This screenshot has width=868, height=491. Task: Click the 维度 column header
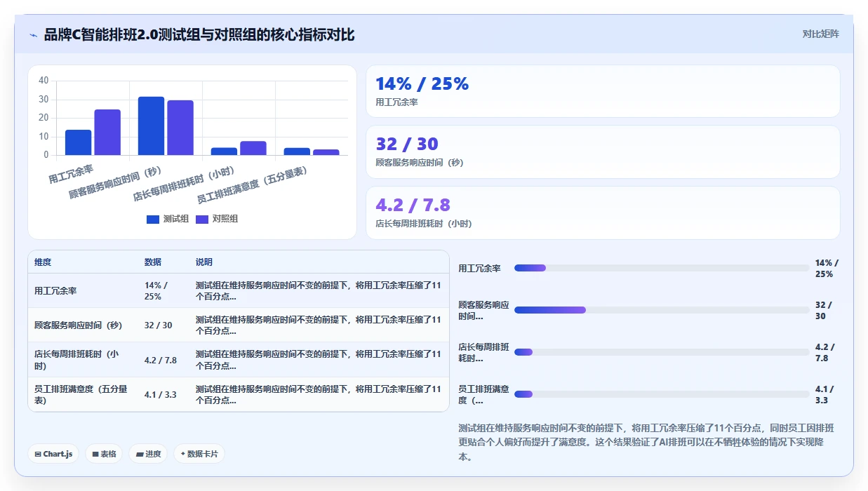43,262
